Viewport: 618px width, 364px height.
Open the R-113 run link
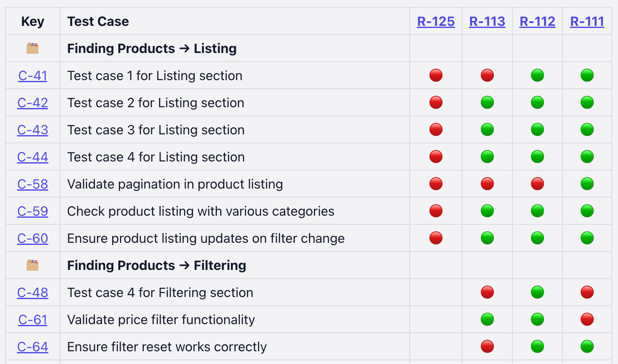487,21
